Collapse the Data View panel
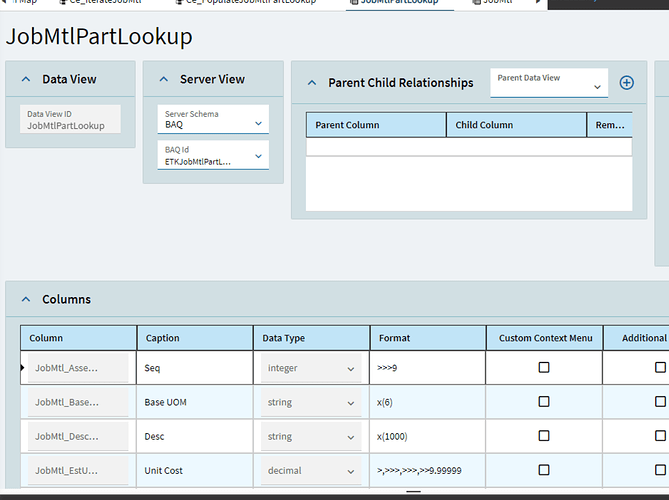This screenshot has height=500, width=669. click(x=24, y=80)
